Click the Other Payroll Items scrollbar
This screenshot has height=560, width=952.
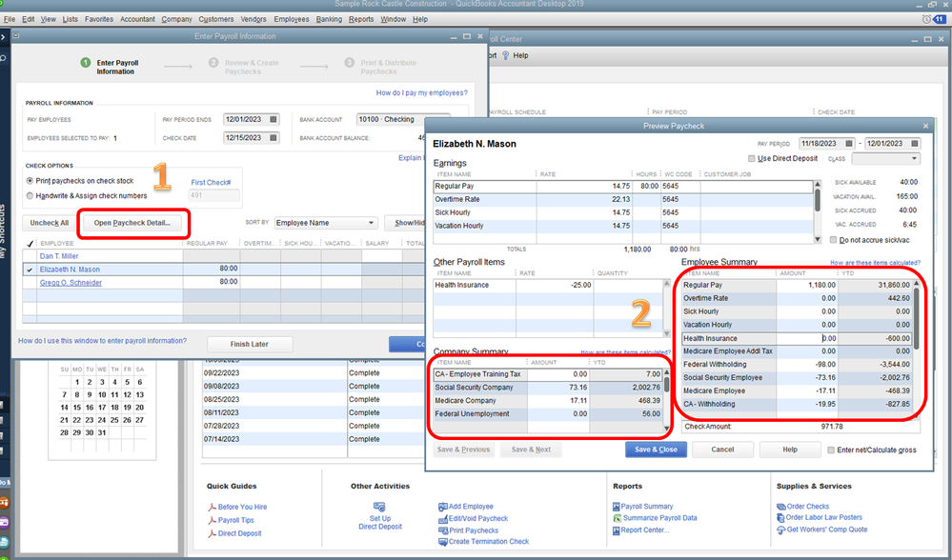click(x=666, y=309)
